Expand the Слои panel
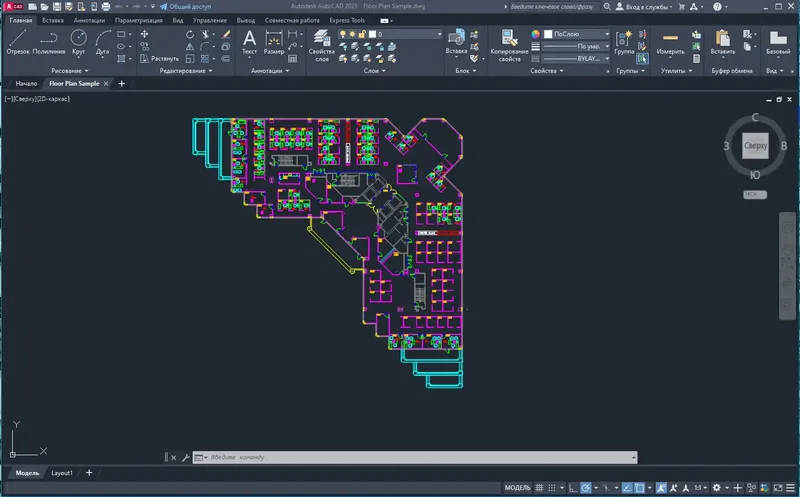The image size is (800, 497). point(374,71)
